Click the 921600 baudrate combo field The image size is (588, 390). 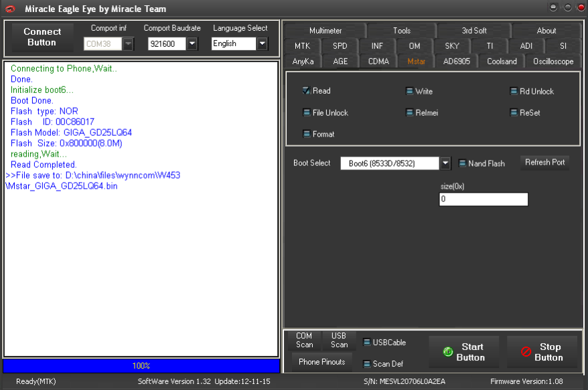point(167,44)
